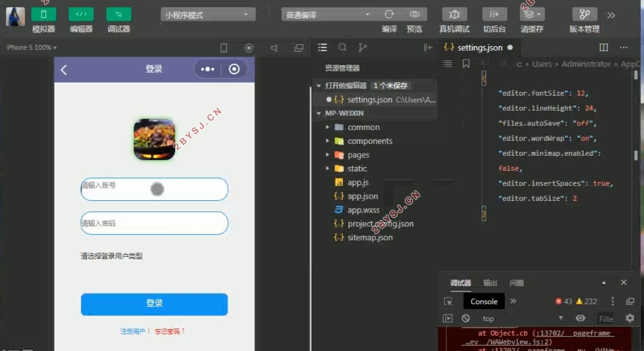Viewport: 644px width, 351px height.
Task: Switch to the 调试器 bottom panel tab
Action: [x=460, y=283]
